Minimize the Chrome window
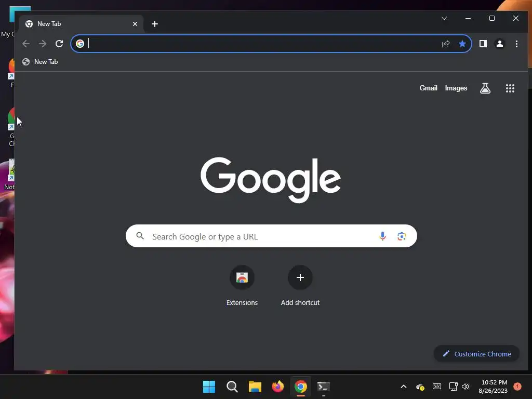The width and height of the screenshot is (532, 399). click(x=468, y=18)
